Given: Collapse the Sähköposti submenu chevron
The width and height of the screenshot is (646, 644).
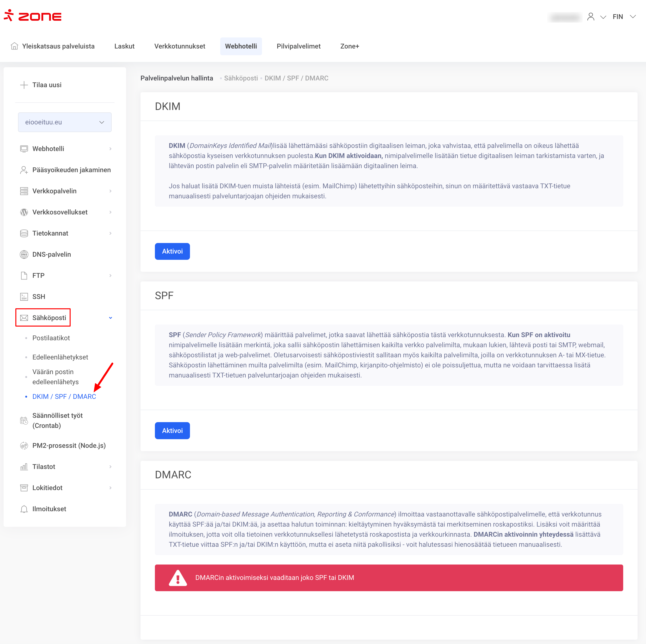Looking at the screenshot, I should click(x=110, y=318).
